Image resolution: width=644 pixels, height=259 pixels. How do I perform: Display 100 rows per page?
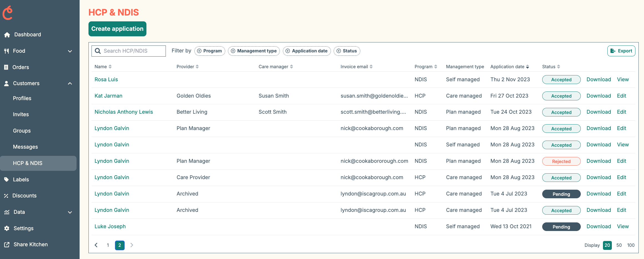pyautogui.click(x=631, y=245)
